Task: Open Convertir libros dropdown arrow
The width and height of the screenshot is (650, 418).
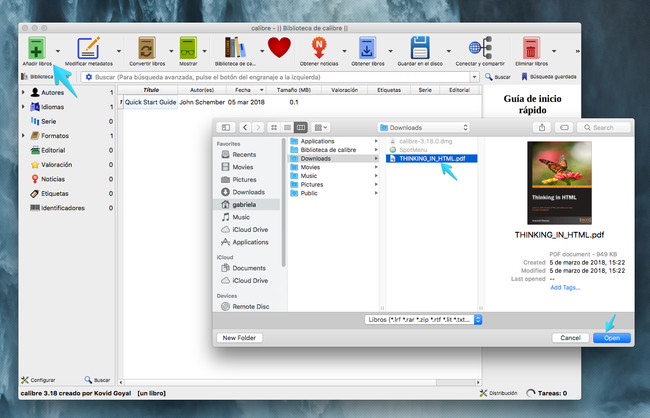Action: [171, 51]
